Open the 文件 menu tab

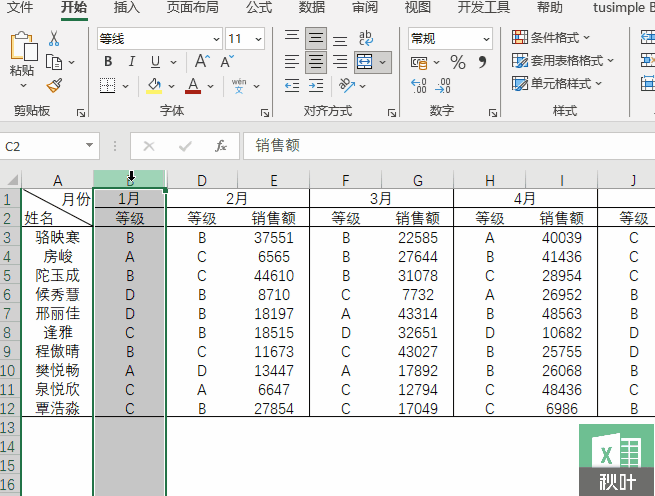point(20,8)
